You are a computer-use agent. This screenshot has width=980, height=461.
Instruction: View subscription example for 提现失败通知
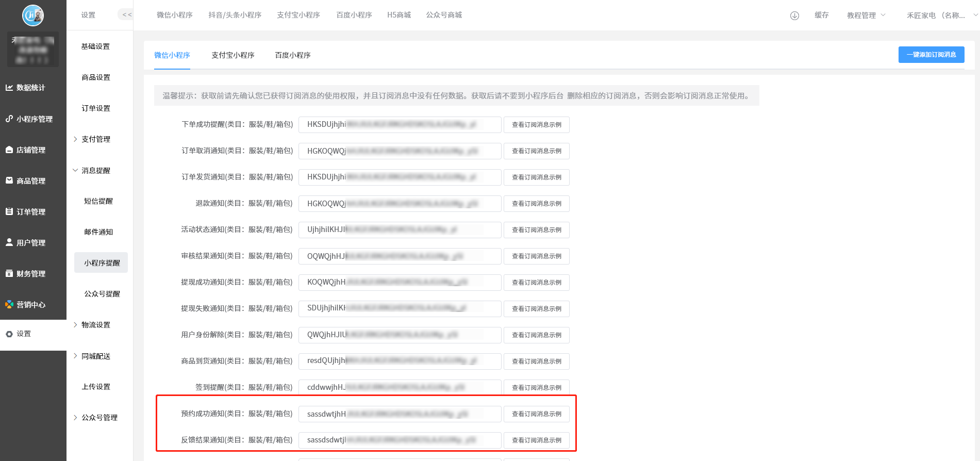537,309
